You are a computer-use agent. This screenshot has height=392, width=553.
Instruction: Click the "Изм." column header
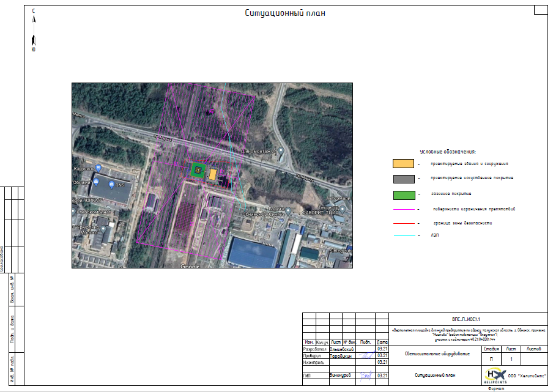coord(310,342)
